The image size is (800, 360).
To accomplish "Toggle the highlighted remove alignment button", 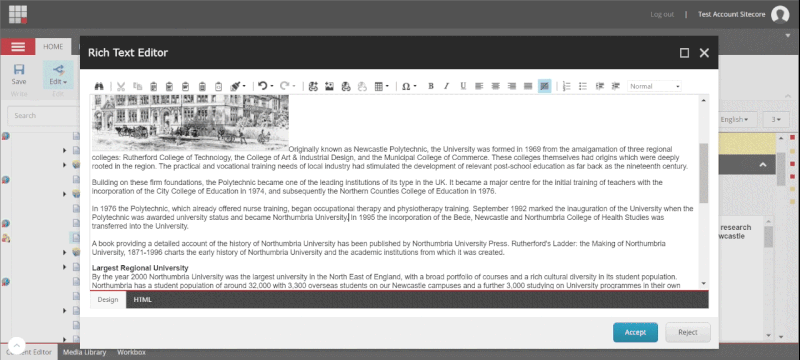I will (x=544, y=86).
